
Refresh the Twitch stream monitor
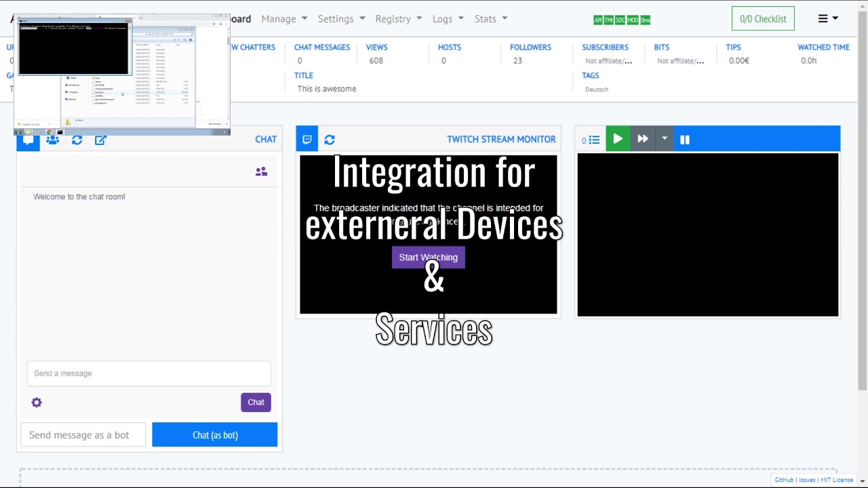point(330,140)
